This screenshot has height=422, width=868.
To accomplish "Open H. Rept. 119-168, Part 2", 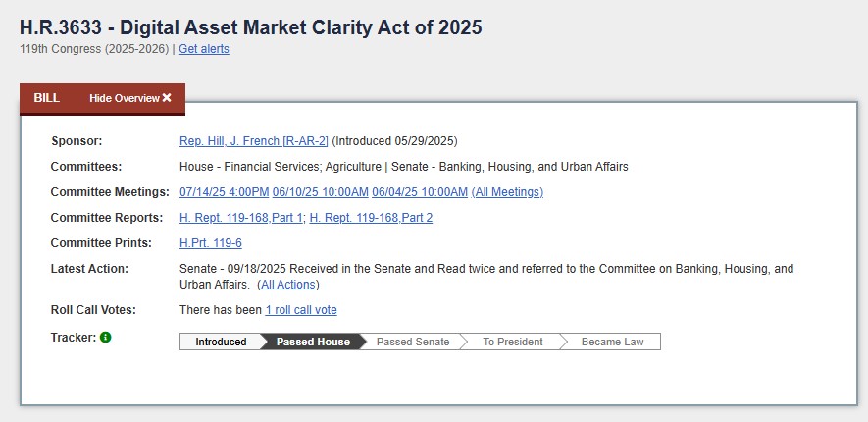I will pyautogui.click(x=371, y=218).
